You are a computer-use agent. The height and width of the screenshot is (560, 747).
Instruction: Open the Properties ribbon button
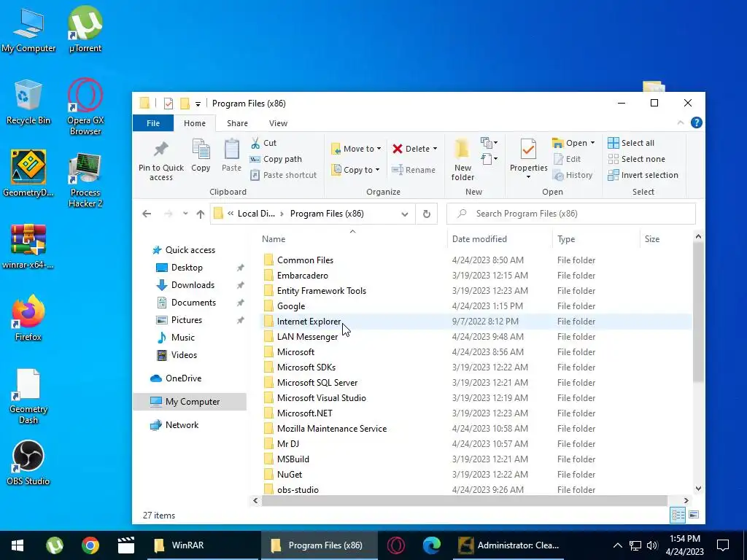pos(528,160)
